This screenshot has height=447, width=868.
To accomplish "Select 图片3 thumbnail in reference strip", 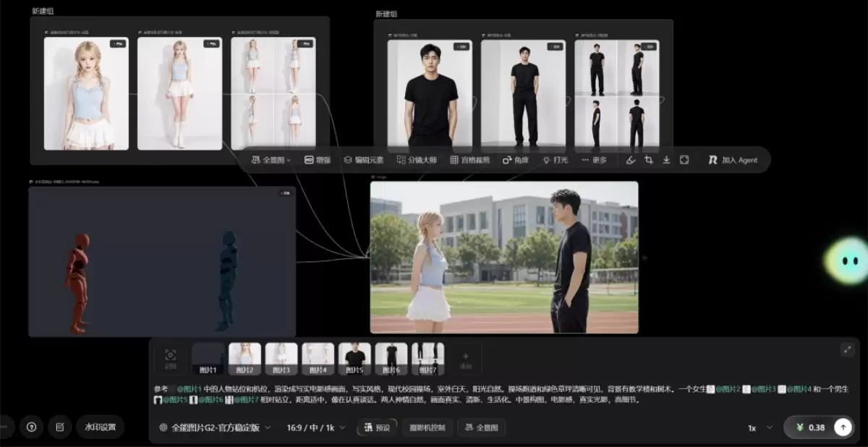I will pos(281,358).
